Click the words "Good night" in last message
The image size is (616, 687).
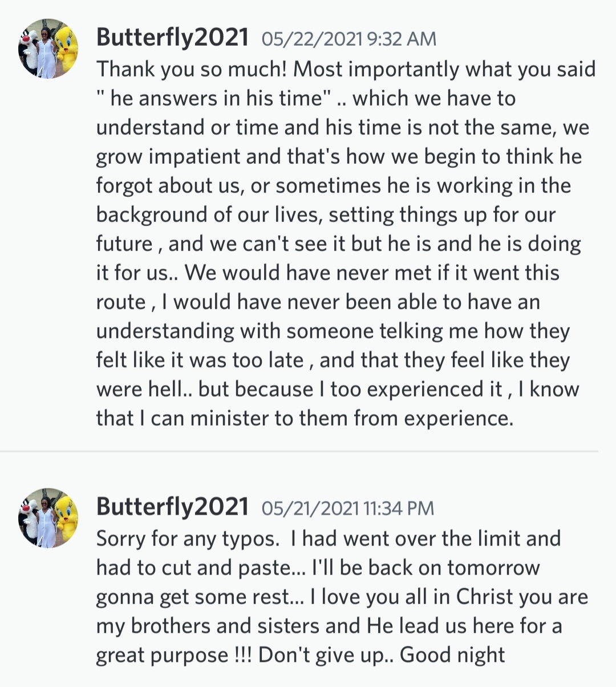tap(452, 654)
